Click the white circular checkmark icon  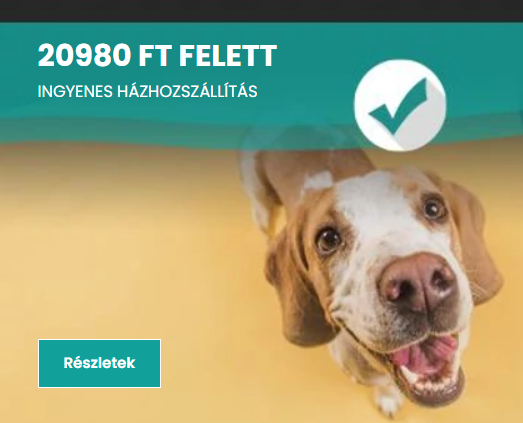[x=400, y=105]
